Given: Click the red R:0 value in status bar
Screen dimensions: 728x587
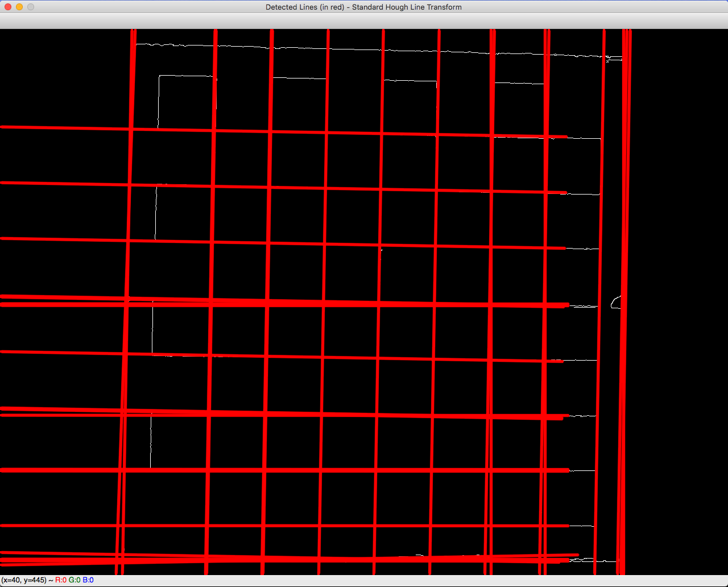Looking at the screenshot, I should 61,580.
